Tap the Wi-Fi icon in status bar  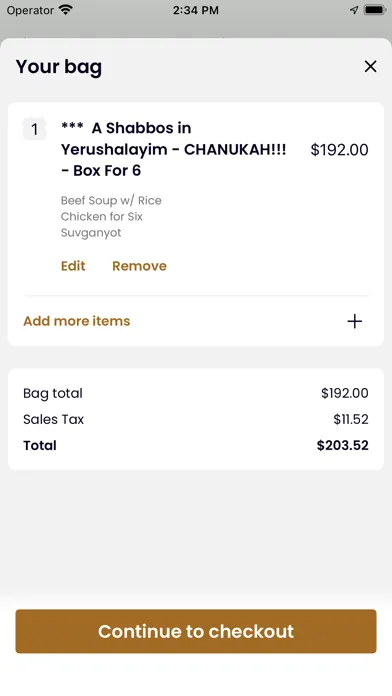click(x=66, y=10)
